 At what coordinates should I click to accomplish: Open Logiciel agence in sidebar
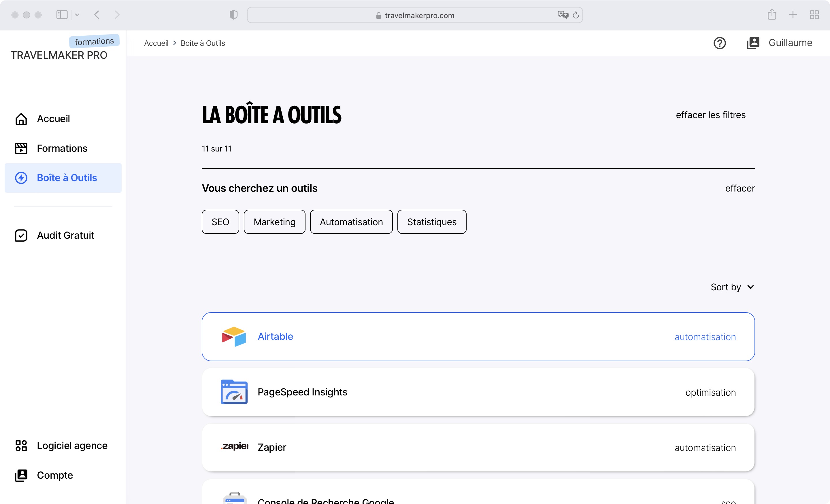[63, 446]
